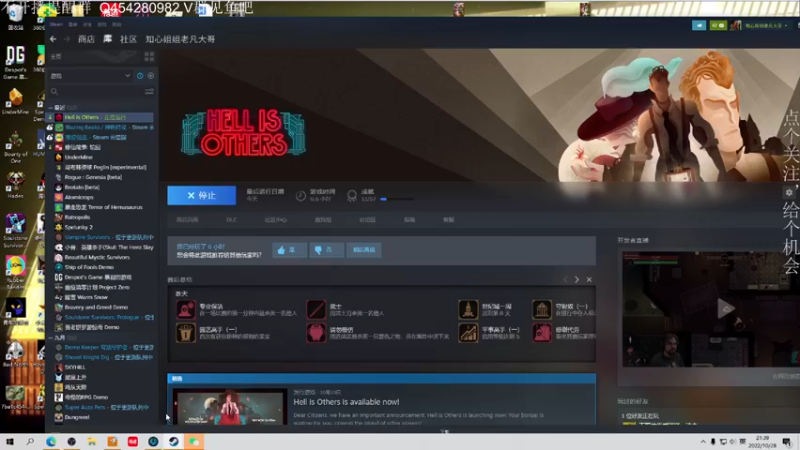
Task: Play the developer broadcast video
Action: (x=726, y=308)
